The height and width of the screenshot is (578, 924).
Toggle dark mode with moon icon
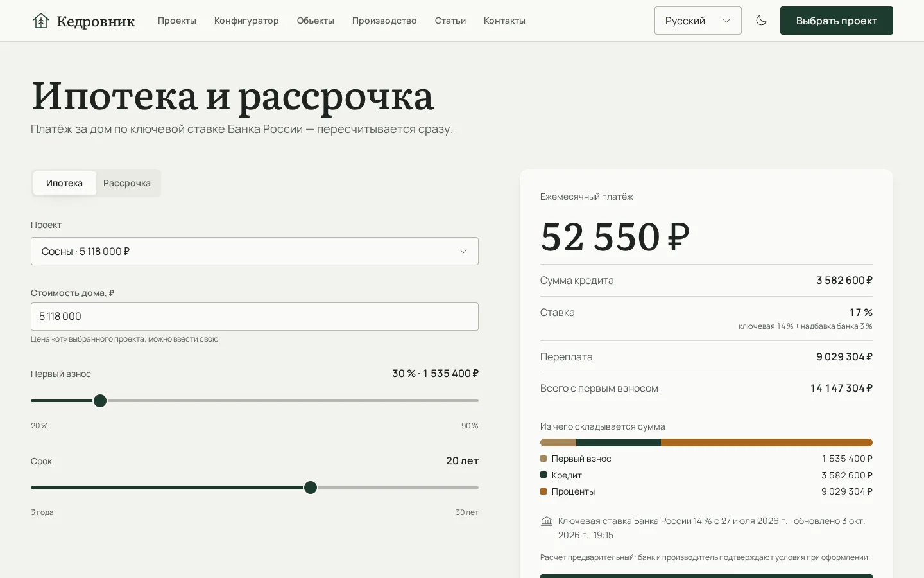(761, 21)
